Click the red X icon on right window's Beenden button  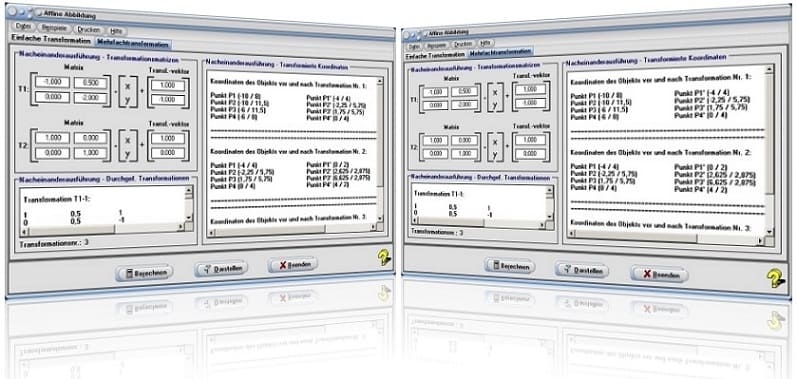coord(647,274)
